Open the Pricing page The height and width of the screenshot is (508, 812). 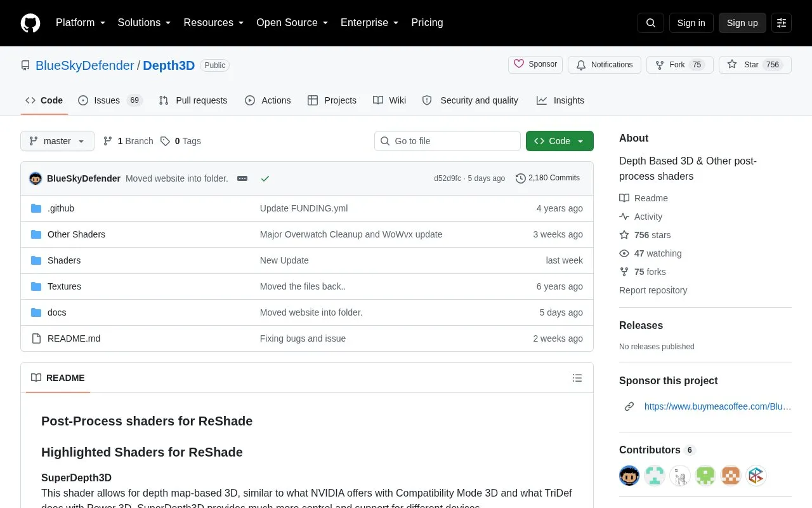427,23
